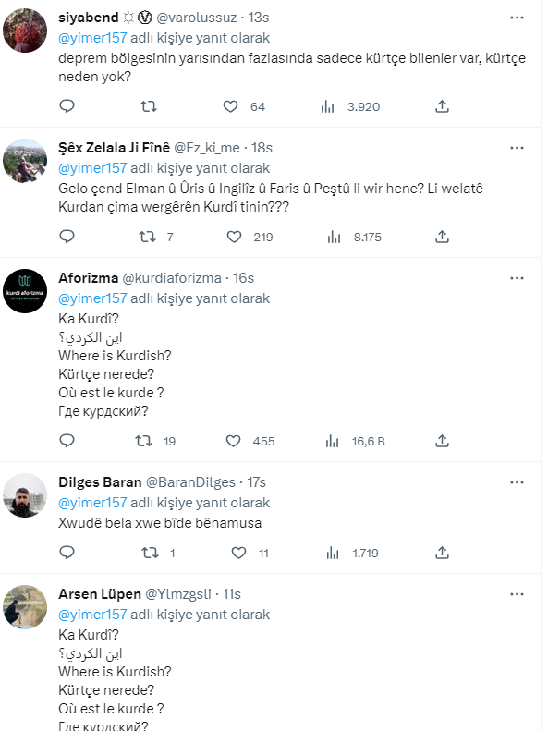Image resolution: width=560 pixels, height=731 pixels.
Task: Retweet Dilges Baran's tweet
Action: pos(146,553)
